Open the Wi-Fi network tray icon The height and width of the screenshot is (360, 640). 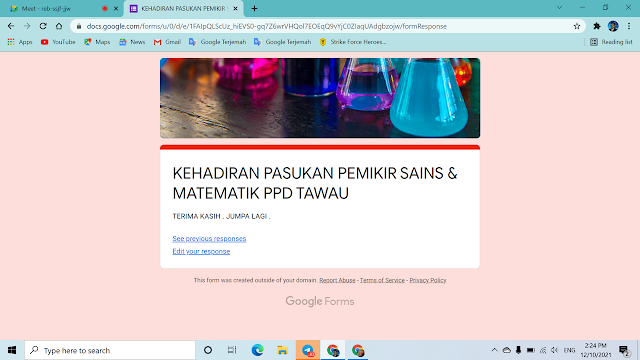click(x=543, y=350)
